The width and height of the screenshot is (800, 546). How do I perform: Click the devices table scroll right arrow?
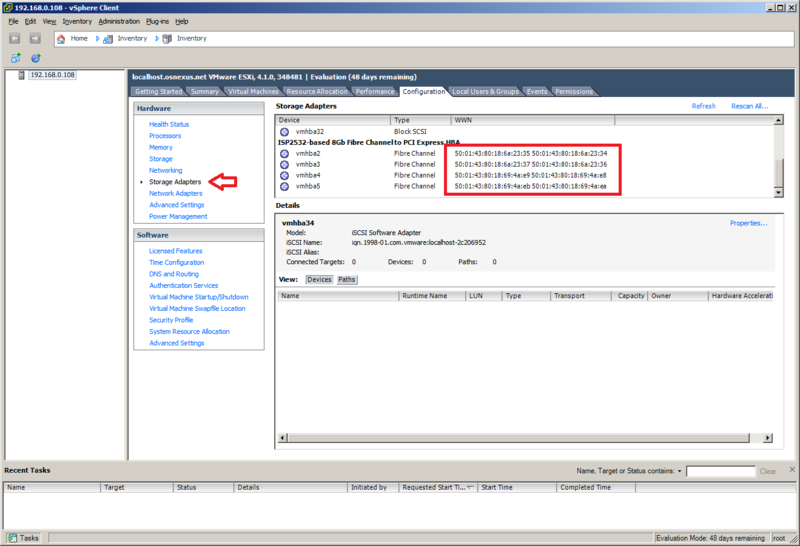pos(767,438)
